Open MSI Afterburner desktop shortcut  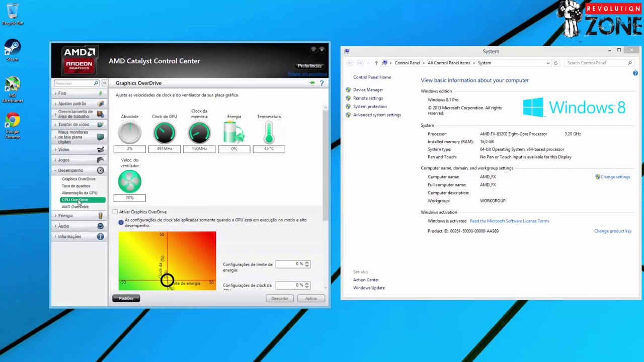pyautogui.click(x=13, y=90)
